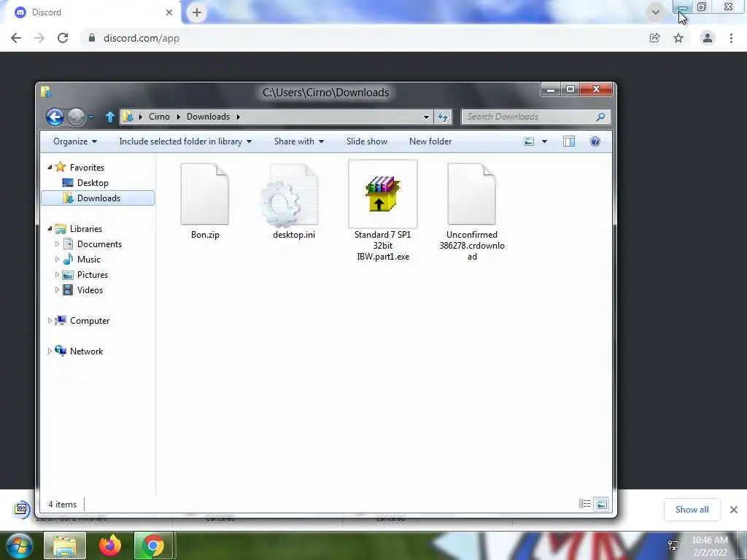
Task: Toggle the preview pane
Action: (569, 141)
